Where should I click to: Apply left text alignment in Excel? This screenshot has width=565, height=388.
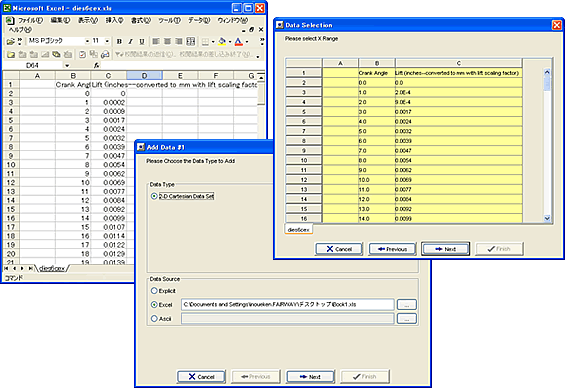156,42
